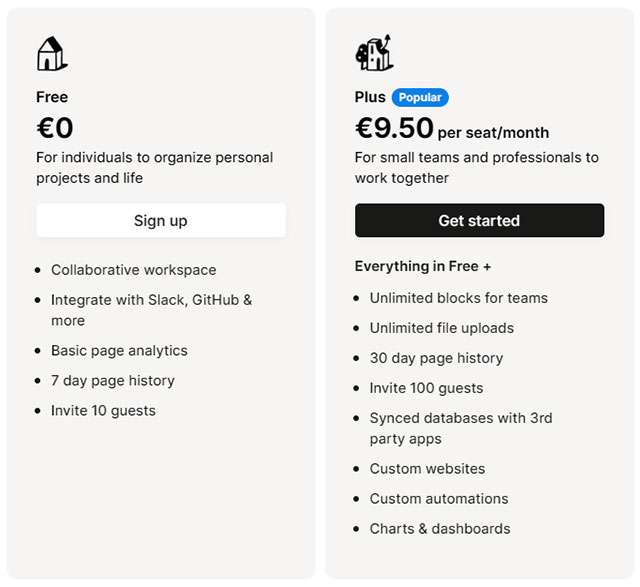Click the Invite 10 guests item

103,411
